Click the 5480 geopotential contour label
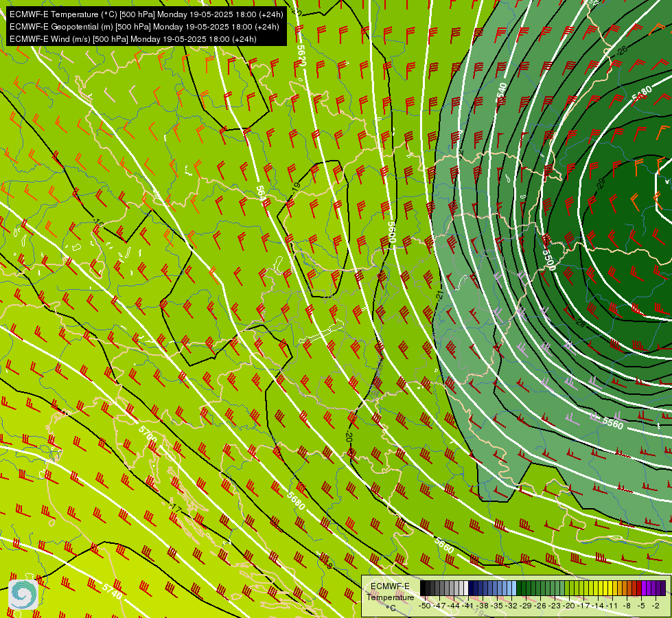This screenshot has height=618, width=672. coord(642,93)
